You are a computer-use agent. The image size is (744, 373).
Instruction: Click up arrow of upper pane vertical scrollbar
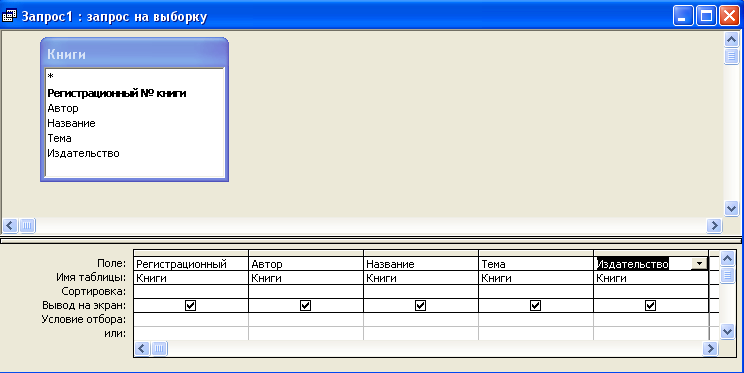click(731, 39)
